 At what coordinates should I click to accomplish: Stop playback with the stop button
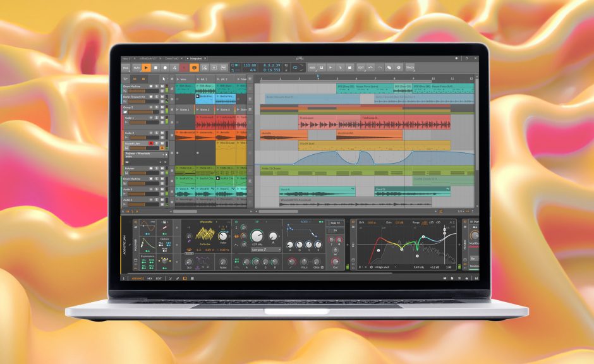pyautogui.click(x=155, y=66)
